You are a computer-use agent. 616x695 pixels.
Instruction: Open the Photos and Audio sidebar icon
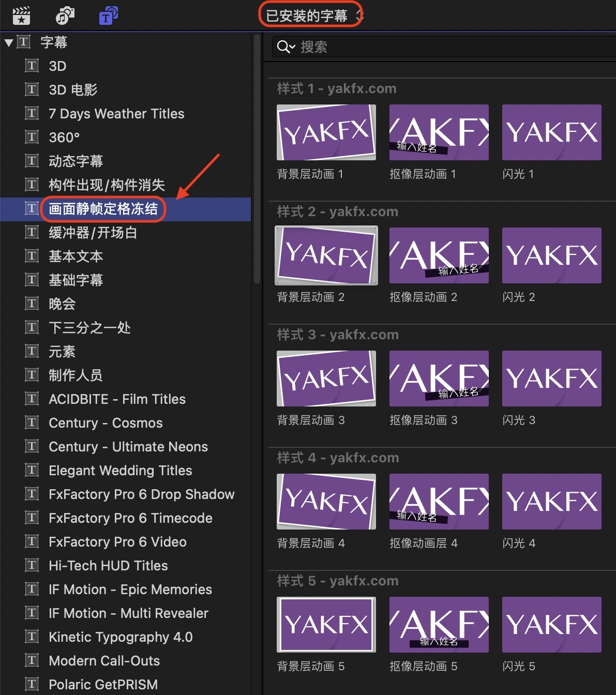(x=65, y=16)
